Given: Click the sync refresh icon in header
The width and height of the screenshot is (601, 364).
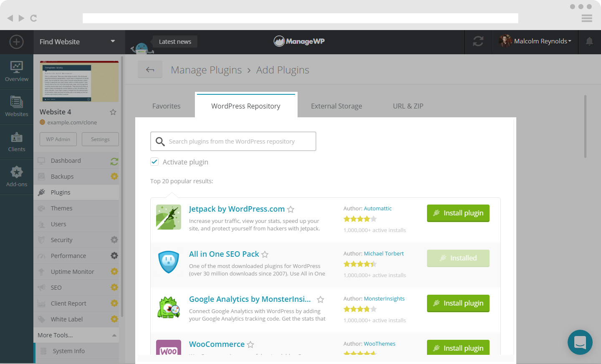Looking at the screenshot, I should [x=478, y=41].
